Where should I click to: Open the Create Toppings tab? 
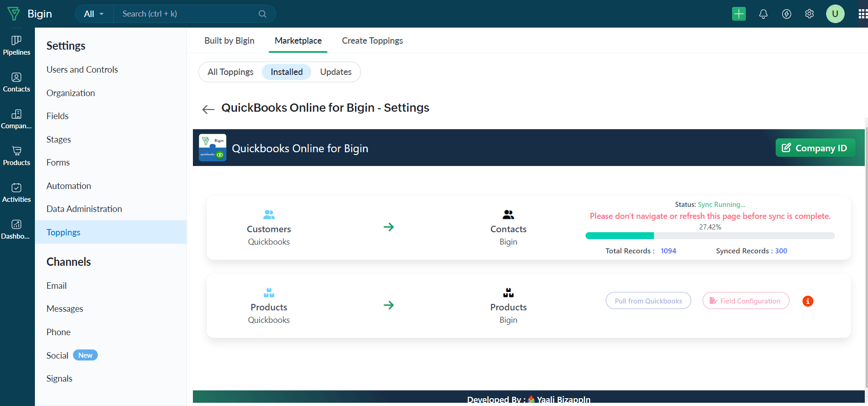point(372,40)
